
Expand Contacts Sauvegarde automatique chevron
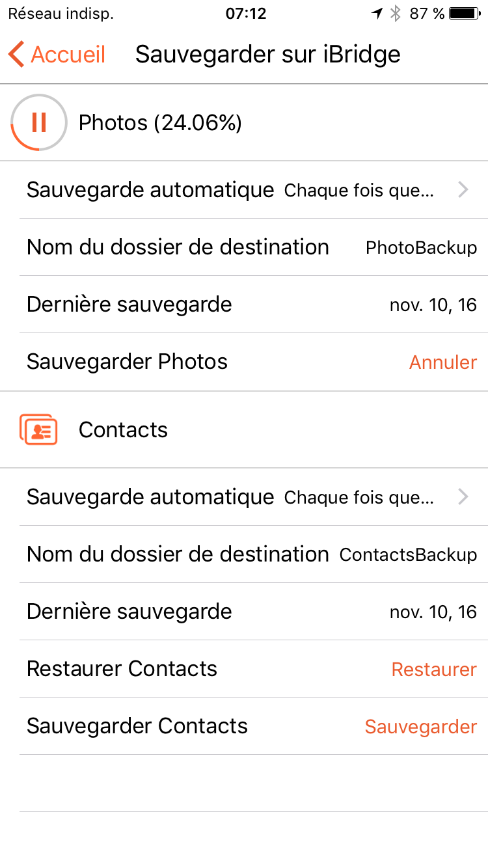[x=463, y=497]
